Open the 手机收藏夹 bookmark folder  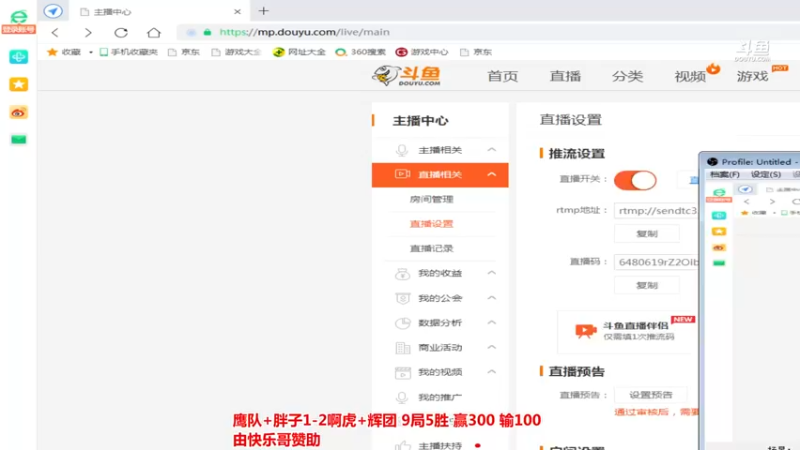[x=129, y=52]
